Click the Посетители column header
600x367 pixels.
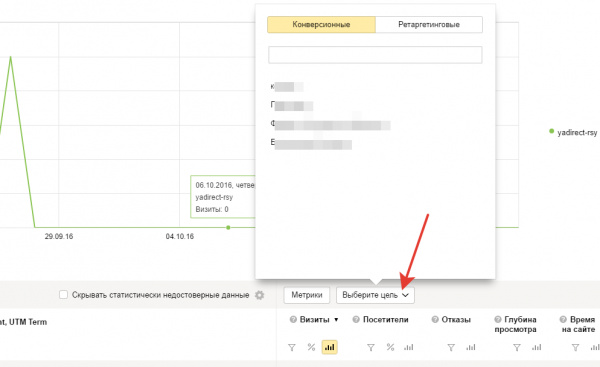click(x=385, y=320)
